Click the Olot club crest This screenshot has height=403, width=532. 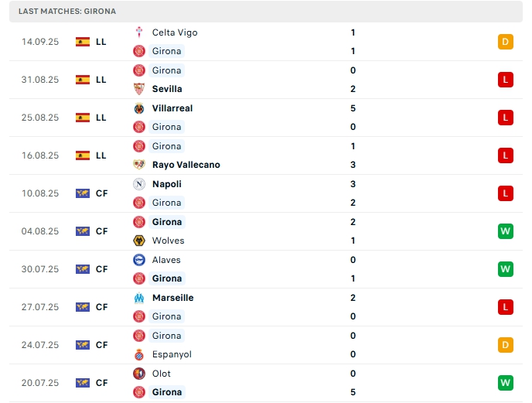pyautogui.click(x=139, y=374)
